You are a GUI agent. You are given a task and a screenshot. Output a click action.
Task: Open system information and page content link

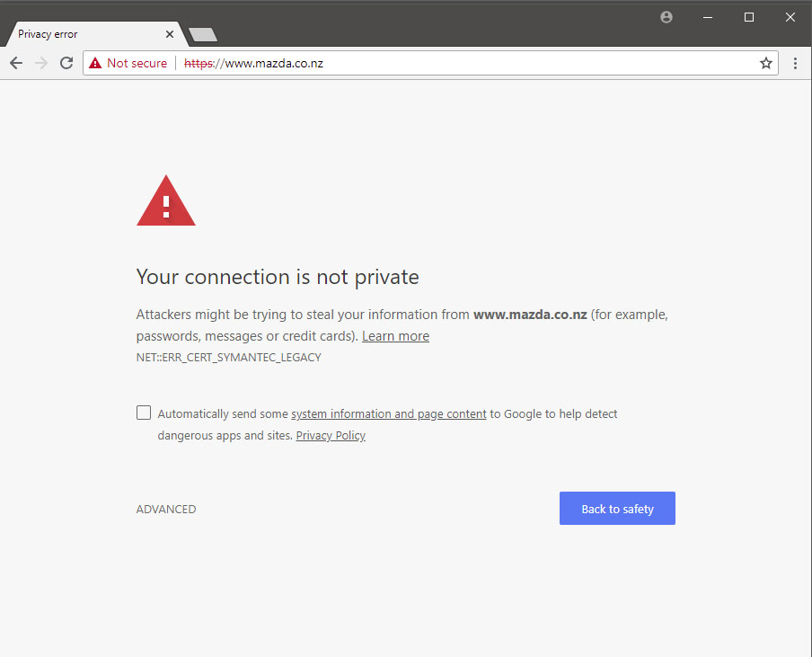[x=389, y=414]
